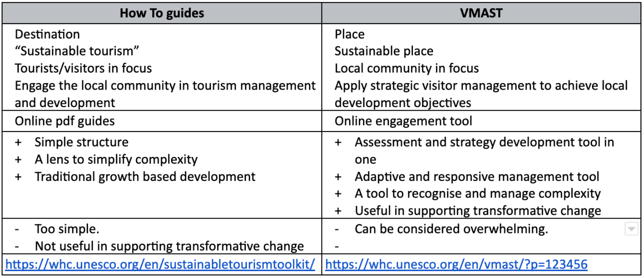Click "Local community in focus" text
The width and height of the screenshot is (644, 278).
coord(406,68)
